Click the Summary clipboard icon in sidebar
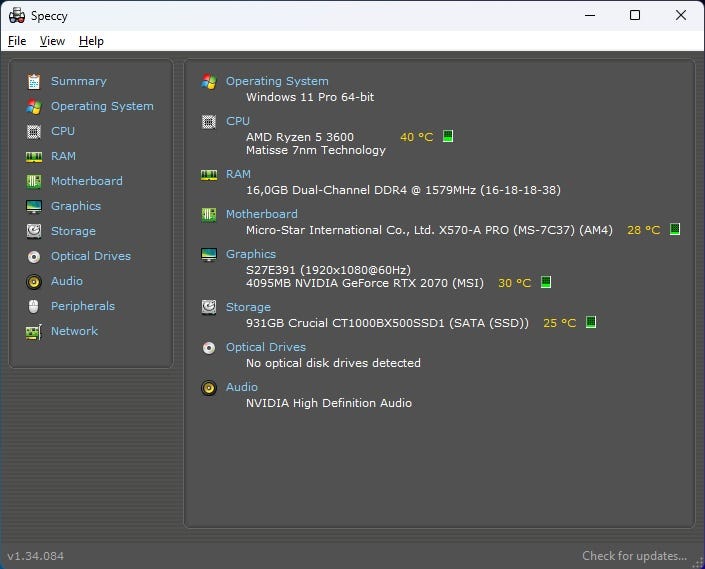This screenshot has width=705, height=569. pyautogui.click(x=34, y=81)
